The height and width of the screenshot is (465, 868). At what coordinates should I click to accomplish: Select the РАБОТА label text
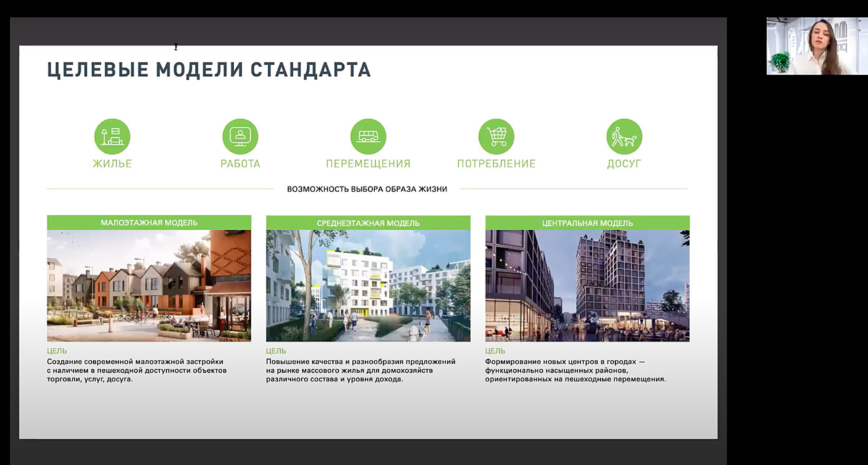click(240, 164)
